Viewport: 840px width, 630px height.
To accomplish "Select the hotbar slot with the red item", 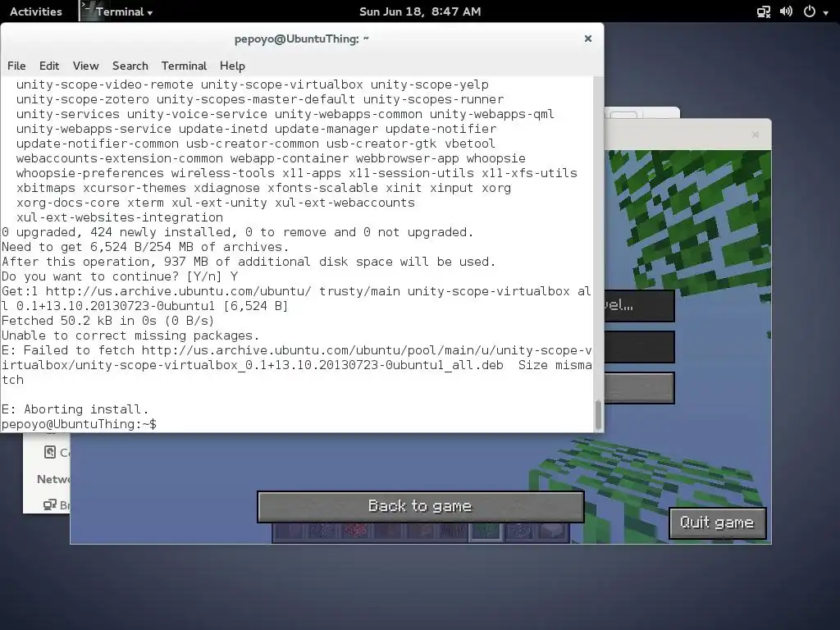I will pyautogui.click(x=354, y=531).
